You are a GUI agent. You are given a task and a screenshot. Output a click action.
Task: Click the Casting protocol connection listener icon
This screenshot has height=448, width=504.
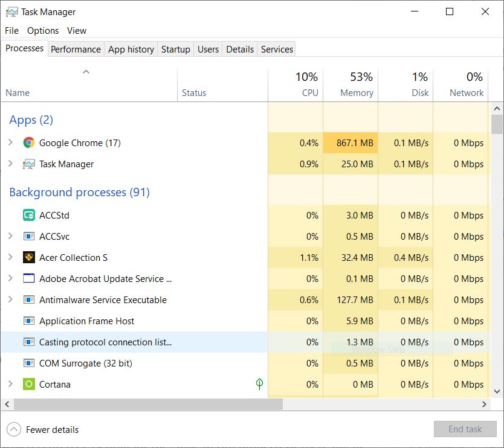pos(28,342)
